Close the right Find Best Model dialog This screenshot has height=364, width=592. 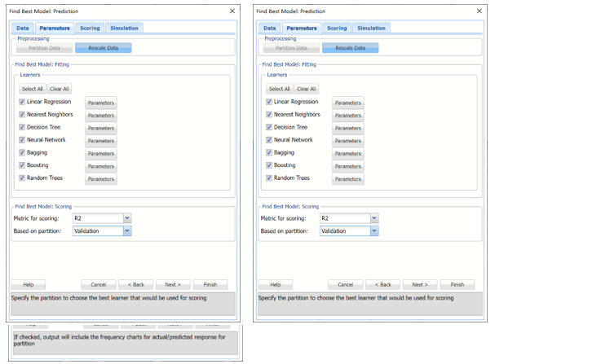click(479, 11)
